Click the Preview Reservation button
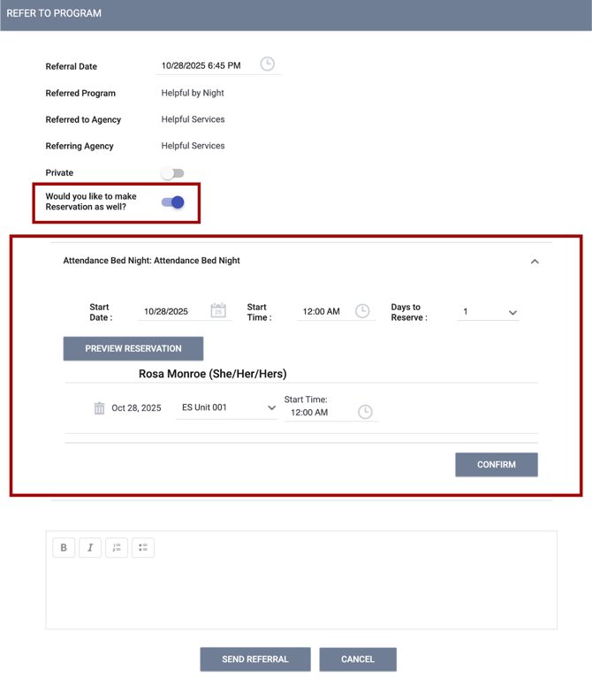 [x=133, y=348]
